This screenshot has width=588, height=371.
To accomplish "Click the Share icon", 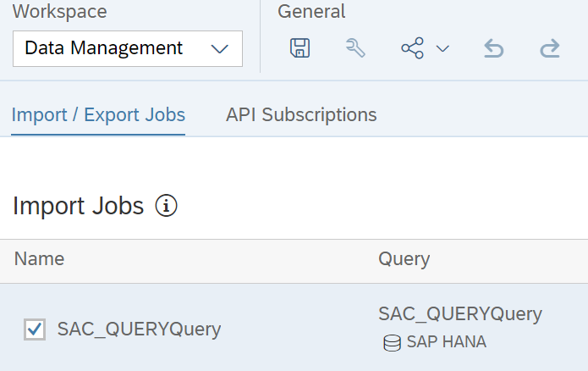I will (x=413, y=48).
